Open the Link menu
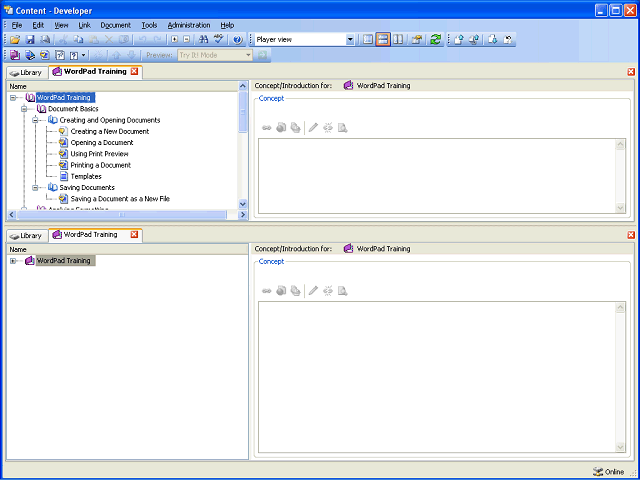This screenshot has height=480, width=640. [x=84, y=25]
